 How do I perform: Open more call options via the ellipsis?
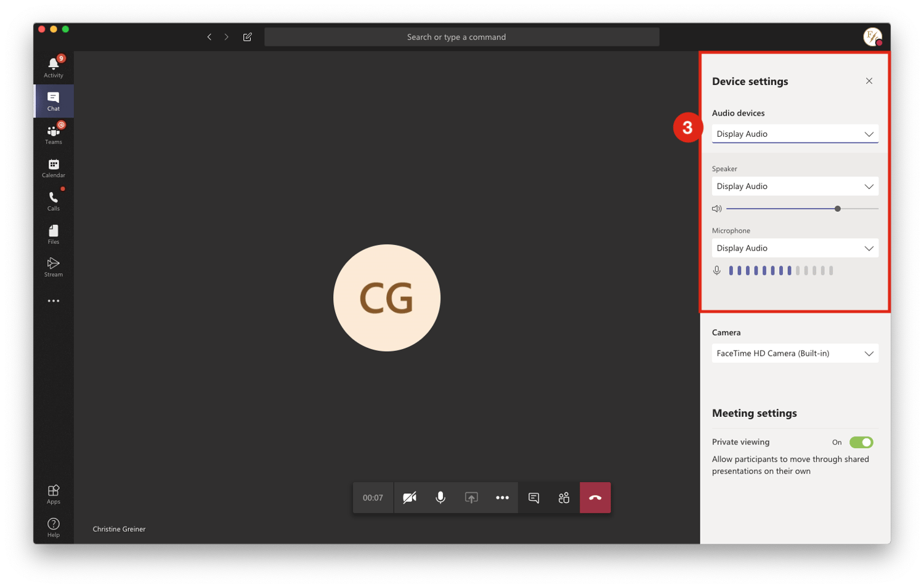point(502,497)
